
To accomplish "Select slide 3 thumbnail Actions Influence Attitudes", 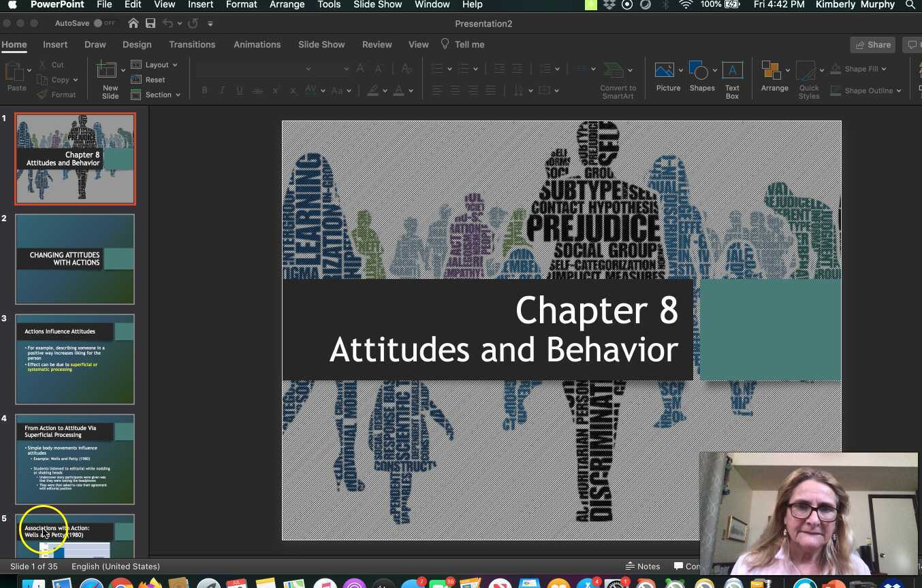I will (75, 359).
